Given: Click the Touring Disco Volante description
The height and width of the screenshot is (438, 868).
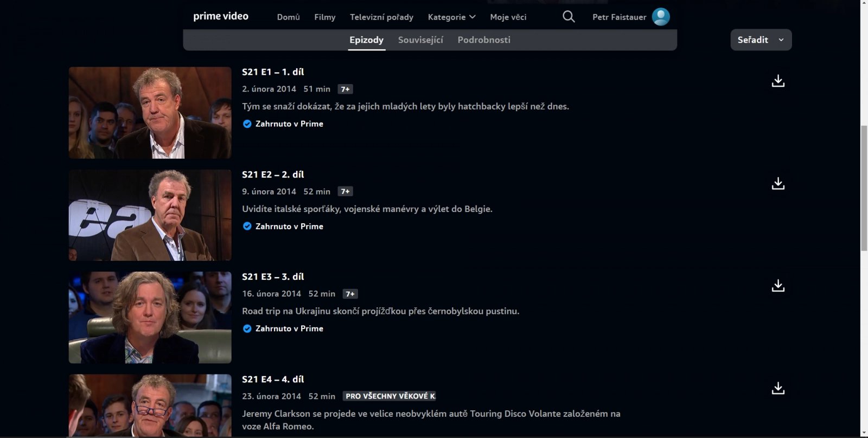Looking at the screenshot, I should 431,420.
